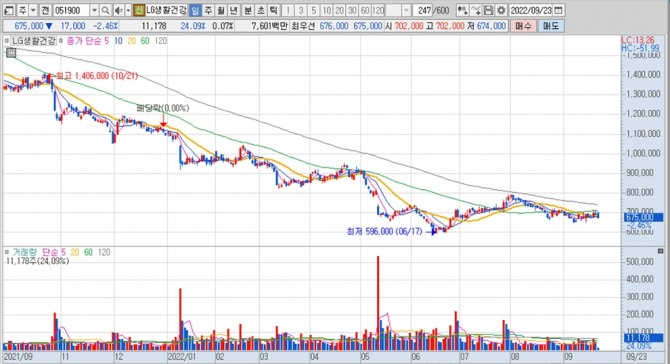Click the grid icon at chart corner
This screenshot has width=670, height=364.
(11, 53)
